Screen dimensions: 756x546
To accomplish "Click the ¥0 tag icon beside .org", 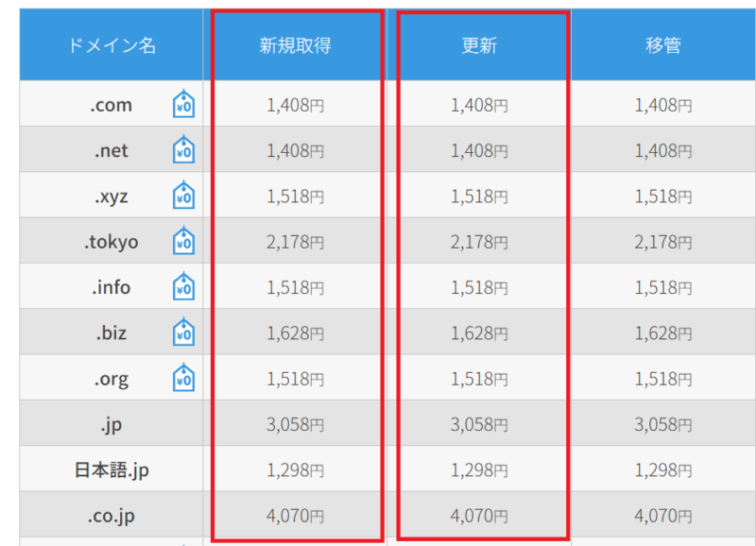I will pos(183,379).
